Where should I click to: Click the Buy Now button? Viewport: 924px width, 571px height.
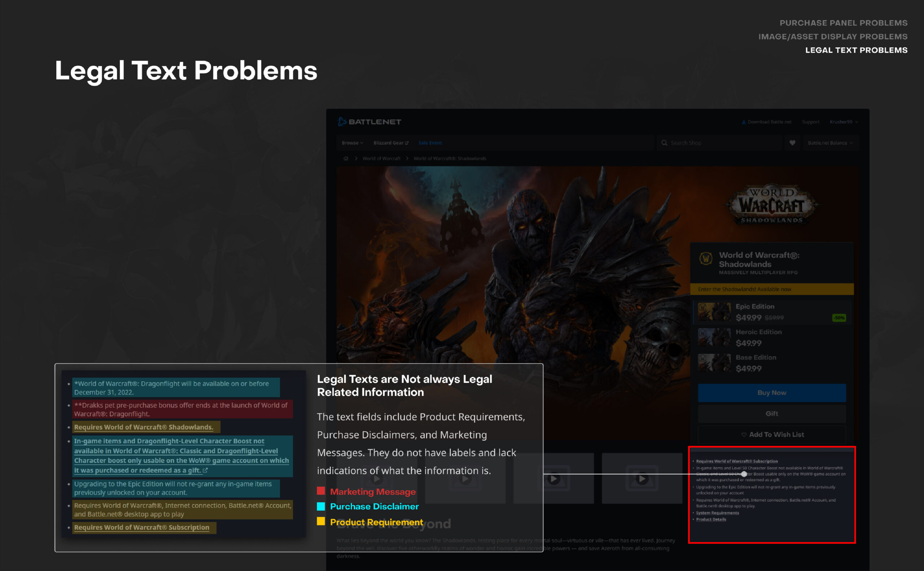pyautogui.click(x=772, y=393)
